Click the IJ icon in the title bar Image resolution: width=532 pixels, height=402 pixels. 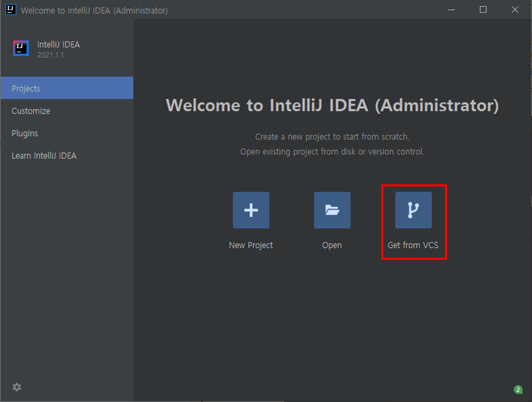[10, 10]
